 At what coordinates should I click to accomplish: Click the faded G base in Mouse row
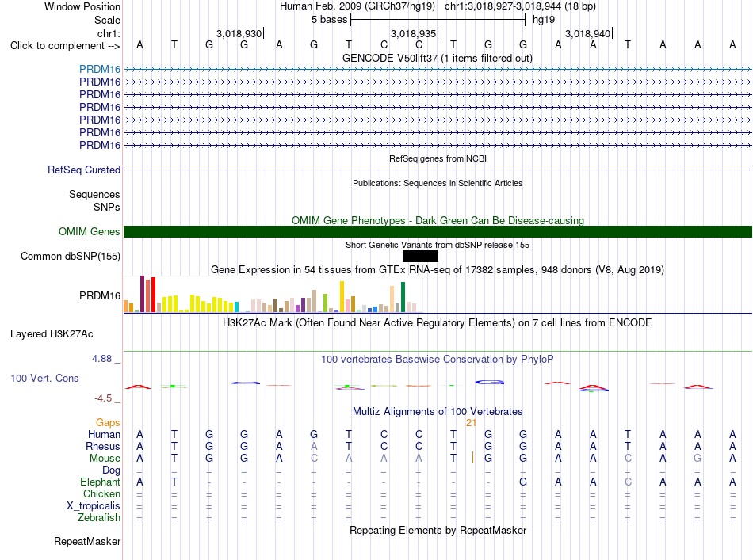tap(698, 459)
